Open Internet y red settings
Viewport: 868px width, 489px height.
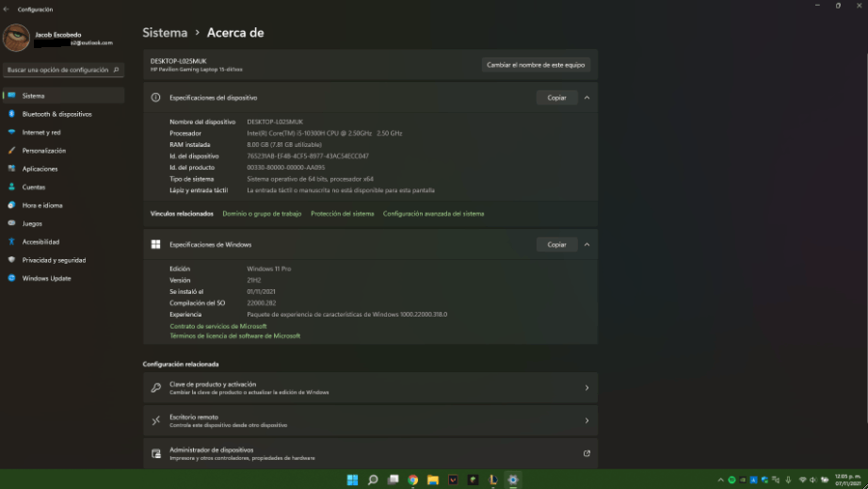click(x=64, y=132)
